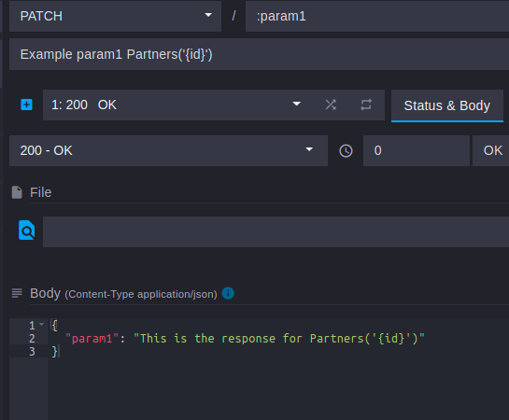The width and height of the screenshot is (509, 420).
Task: Click the closing brace on line 3
Action: [x=54, y=352]
